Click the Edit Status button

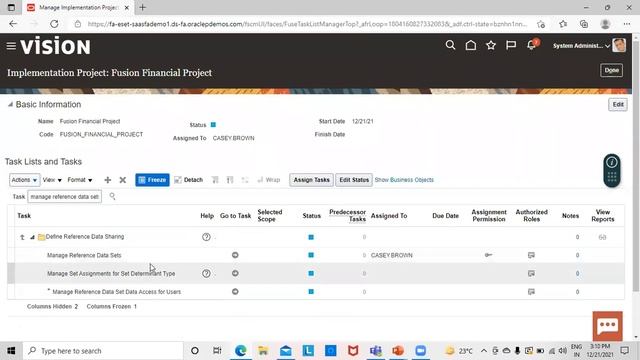pos(354,180)
